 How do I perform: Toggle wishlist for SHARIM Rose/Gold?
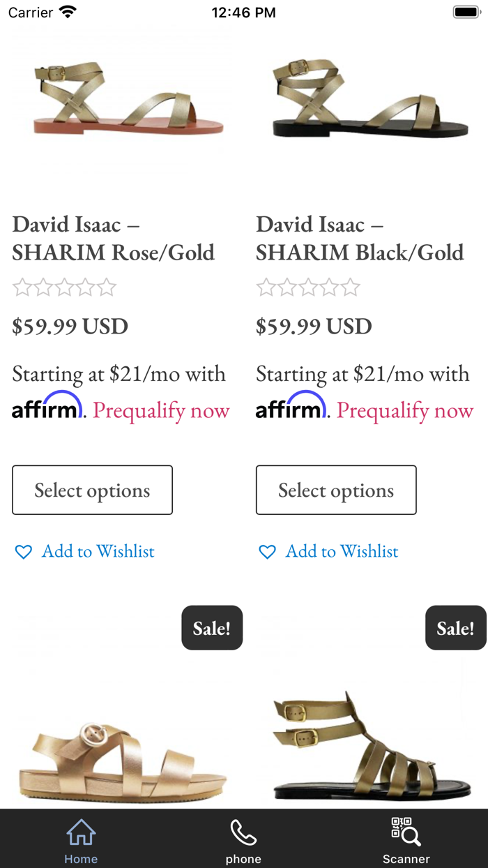(84, 551)
